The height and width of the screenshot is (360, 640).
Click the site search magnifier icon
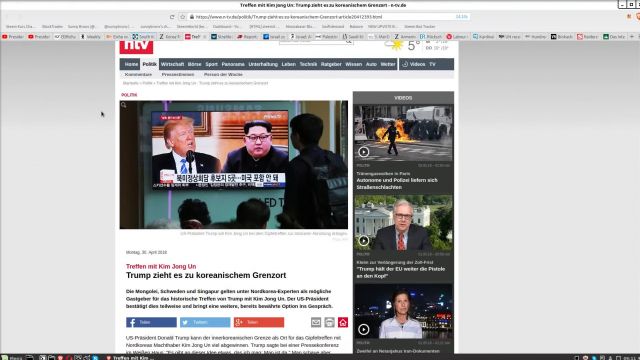[x=349, y=41]
